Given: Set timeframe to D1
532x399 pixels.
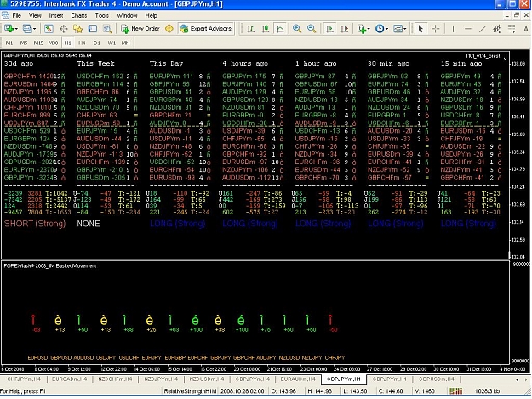Looking at the screenshot, I should [x=97, y=43].
